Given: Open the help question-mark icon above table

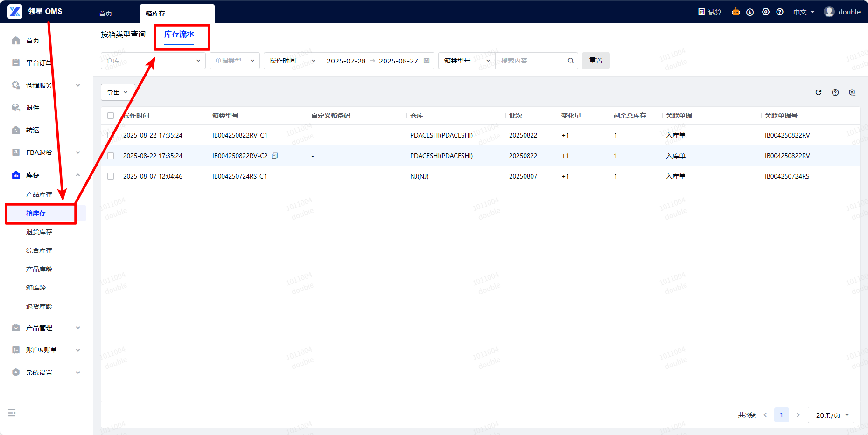Looking at the screenshot, I should [835, 92].
